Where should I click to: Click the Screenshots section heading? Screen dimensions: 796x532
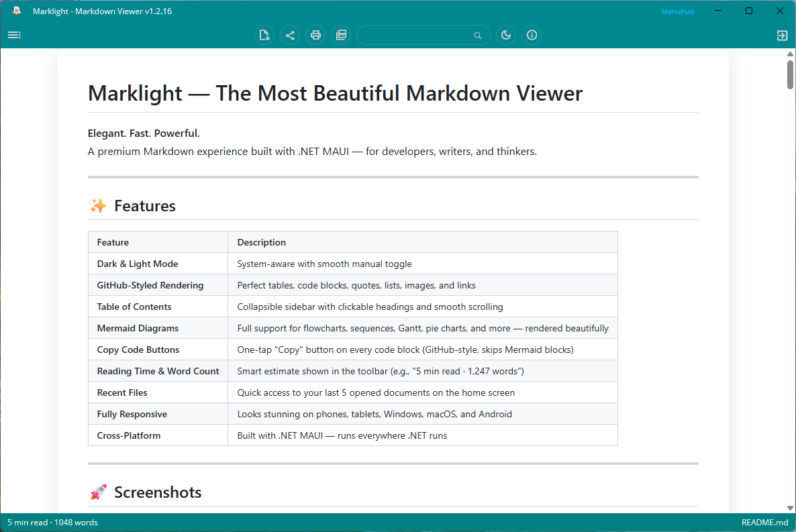click(146, 492)
